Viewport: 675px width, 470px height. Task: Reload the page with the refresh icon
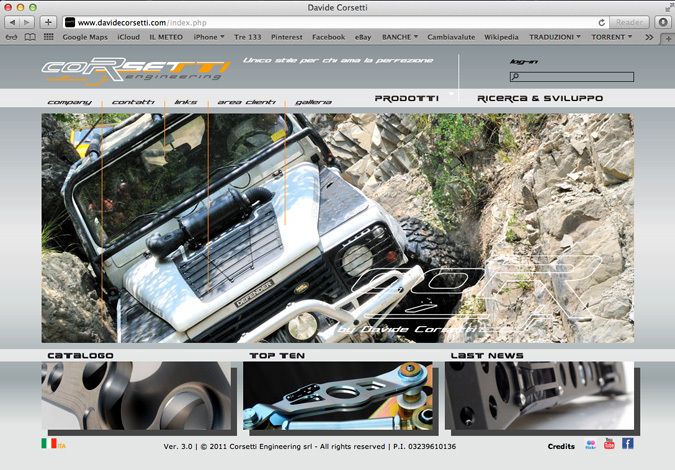pyautogui.click(x=601, y=22)
